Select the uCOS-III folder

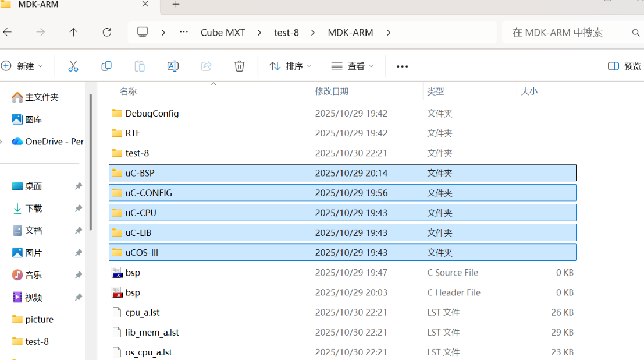click(343, 253)
